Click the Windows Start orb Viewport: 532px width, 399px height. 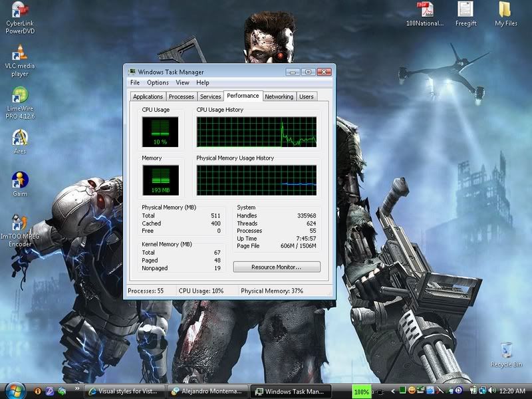point(13,391)
